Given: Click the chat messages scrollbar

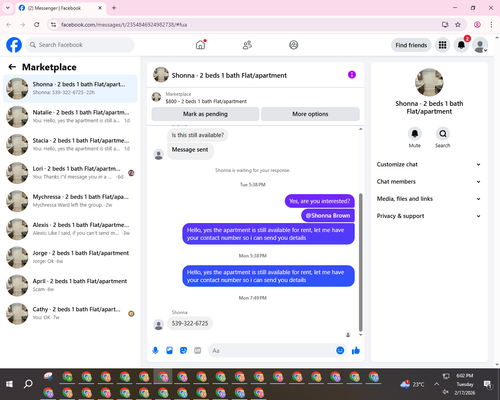Looking at the screenshot, I should (360, 262).
